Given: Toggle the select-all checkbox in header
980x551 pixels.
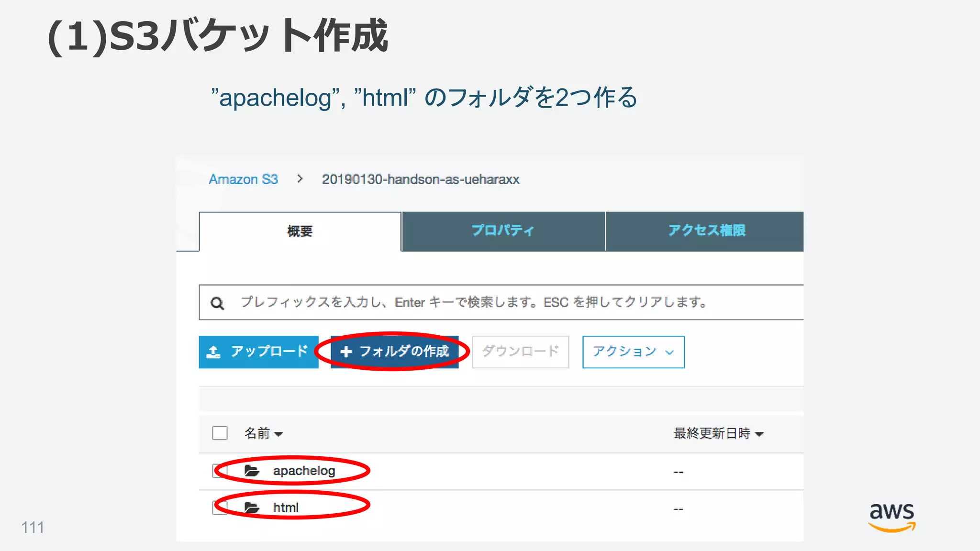Looking at the screenshot, I should (220, 433).
